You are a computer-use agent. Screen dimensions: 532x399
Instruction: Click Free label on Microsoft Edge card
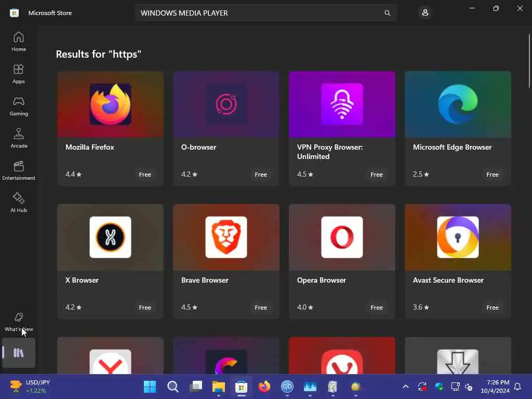(493, 175)
